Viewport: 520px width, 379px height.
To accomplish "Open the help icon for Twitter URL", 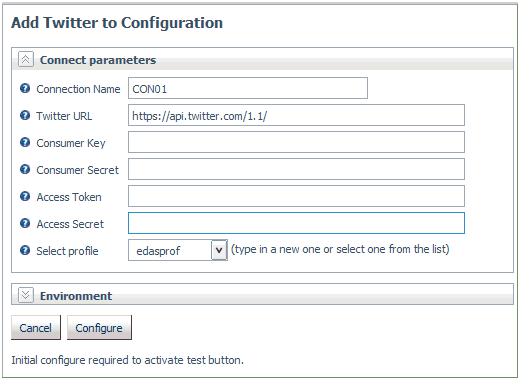I will [25, 116].
